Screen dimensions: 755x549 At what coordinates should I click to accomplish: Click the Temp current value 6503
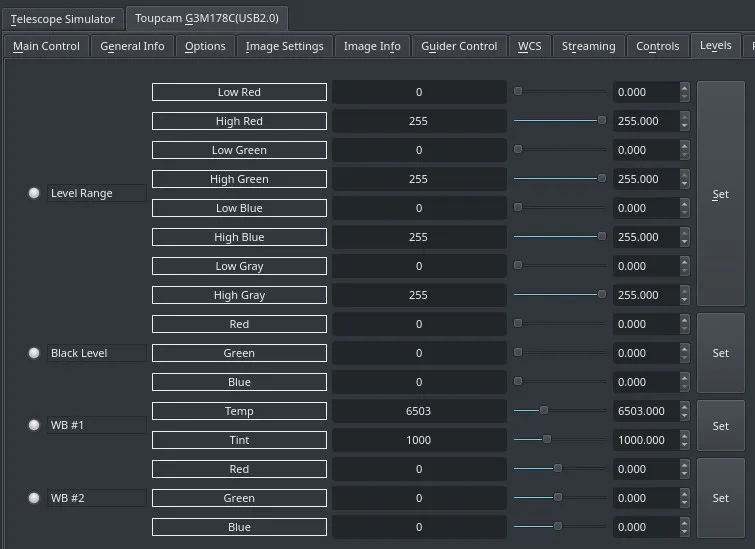(x=419, y=411)
